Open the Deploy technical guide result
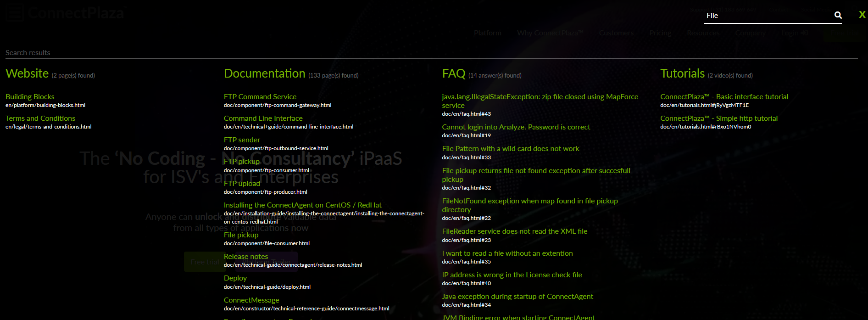 click(x=235, y=278)
